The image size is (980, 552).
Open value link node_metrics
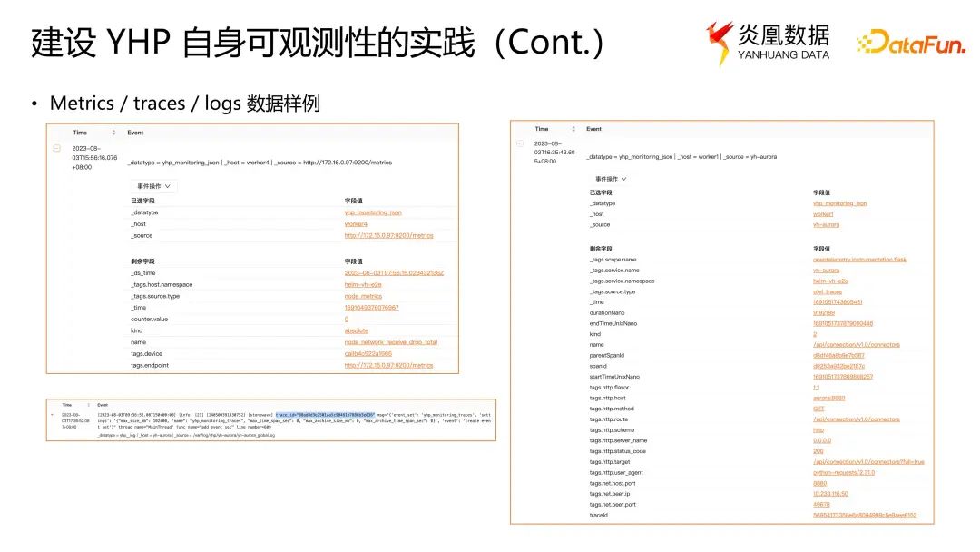(363, 296)
